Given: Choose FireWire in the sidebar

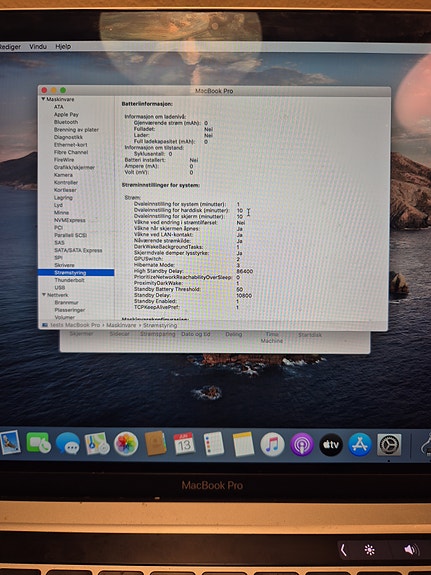Looking at the screenshot, I should (64, 160).
